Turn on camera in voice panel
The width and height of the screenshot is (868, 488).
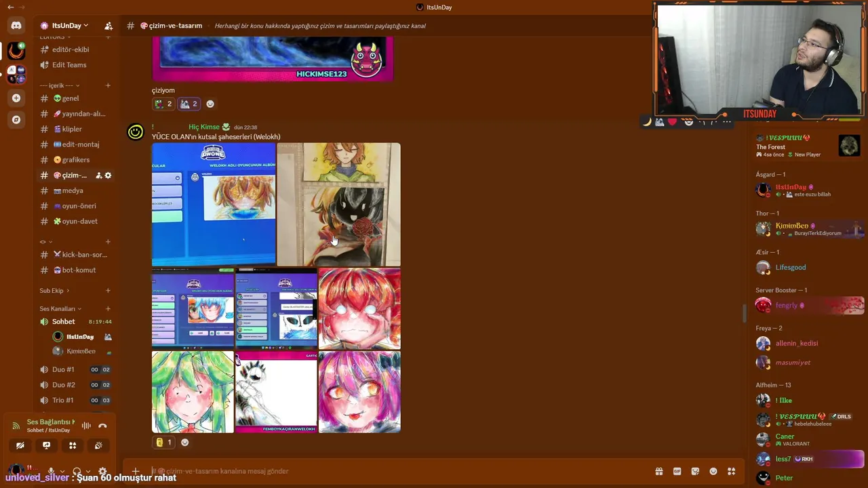click(20, 445)
